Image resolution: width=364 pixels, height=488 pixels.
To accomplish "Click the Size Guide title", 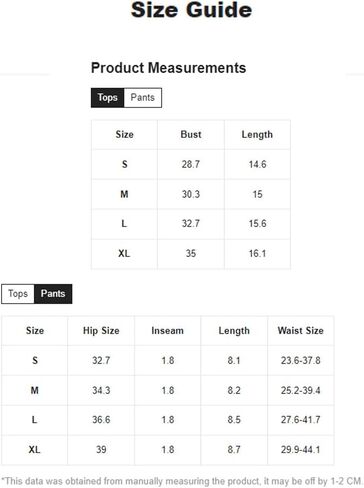I will [191, 10].
